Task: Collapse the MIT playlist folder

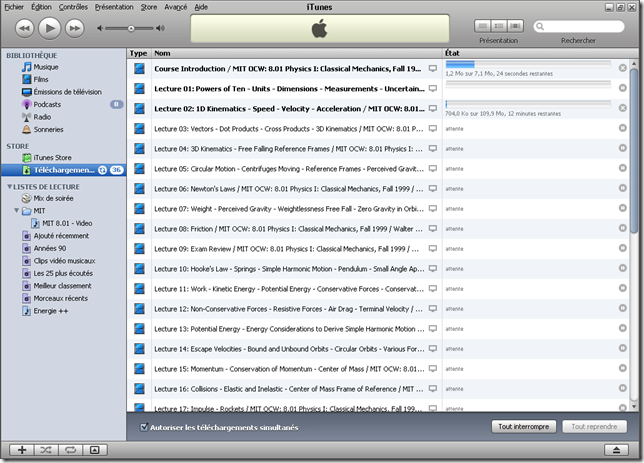Action: [x=16, y=211]
